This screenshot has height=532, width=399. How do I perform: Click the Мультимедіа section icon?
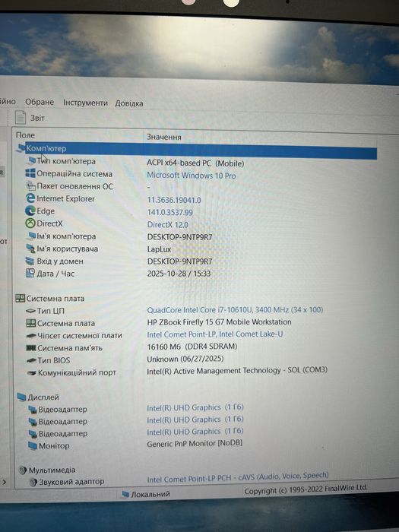(23, 470)
